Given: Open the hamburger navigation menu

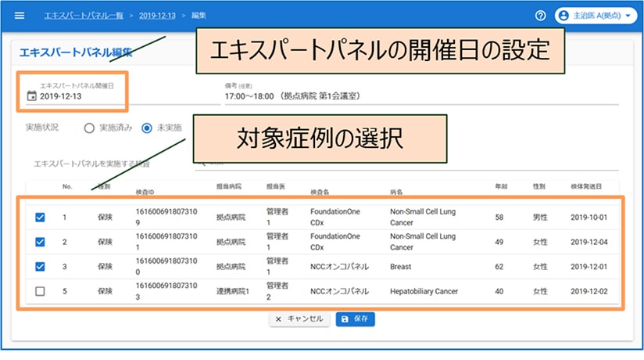Looking at the screenshot, I should point(20,16).
